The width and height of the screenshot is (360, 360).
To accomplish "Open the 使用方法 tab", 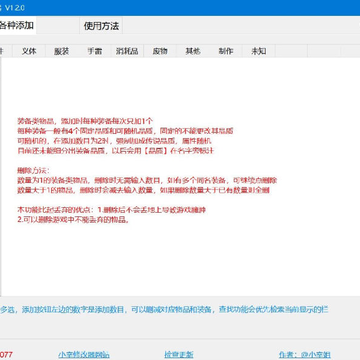I will (101, 26).
